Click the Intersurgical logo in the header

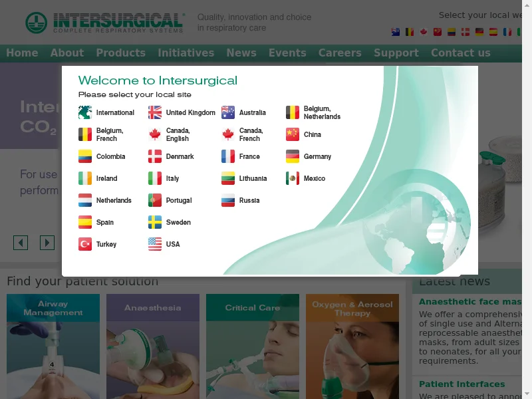coord(105,23)
